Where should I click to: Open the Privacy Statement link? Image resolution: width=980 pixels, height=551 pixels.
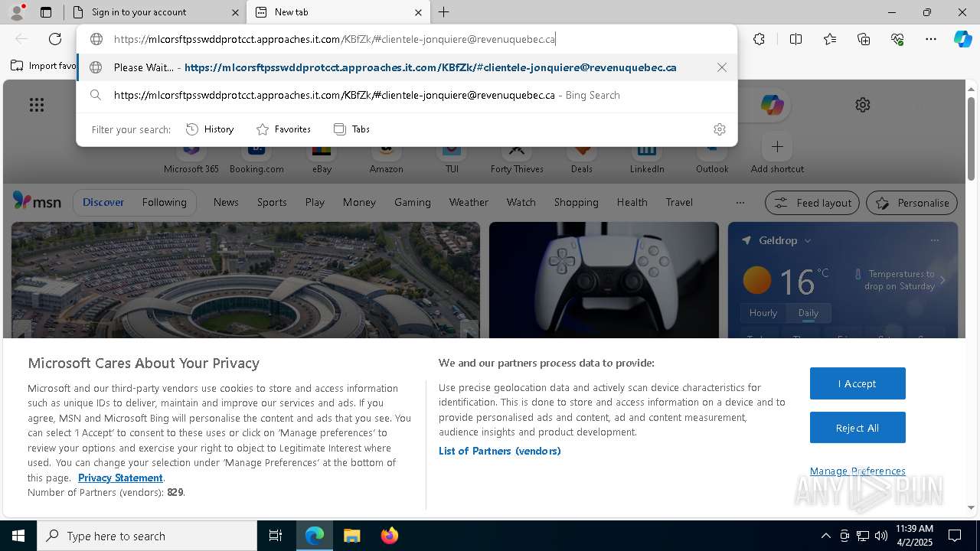tap(120, 478)
